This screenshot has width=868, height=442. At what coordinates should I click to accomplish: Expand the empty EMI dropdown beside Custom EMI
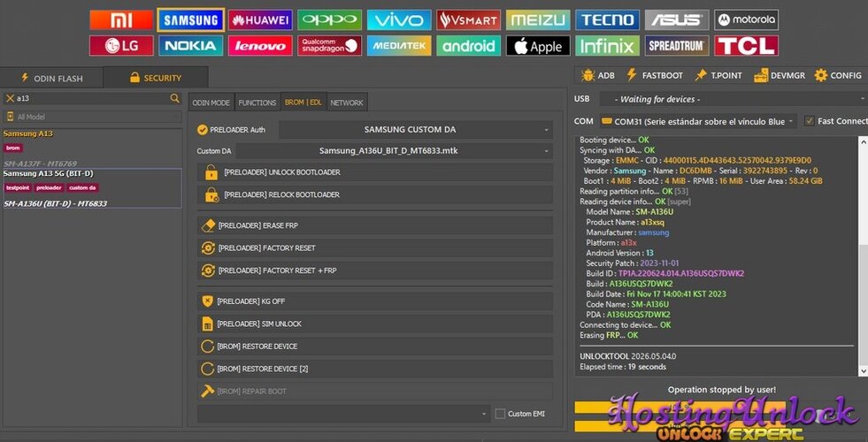(344, 414)
